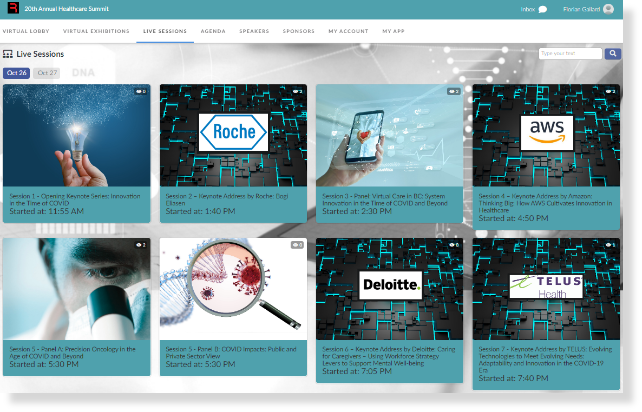Click viewer count badge on Deloitte card

tap(454, 245)
